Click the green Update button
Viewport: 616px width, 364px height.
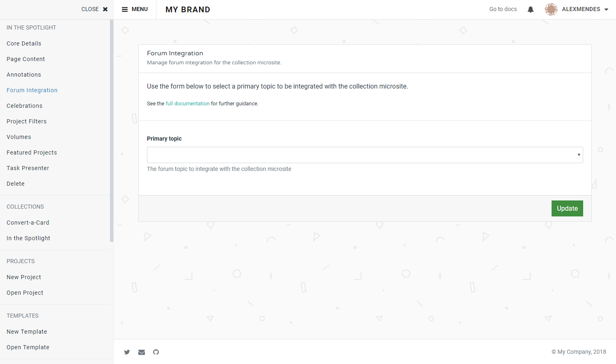pos(567,208)
